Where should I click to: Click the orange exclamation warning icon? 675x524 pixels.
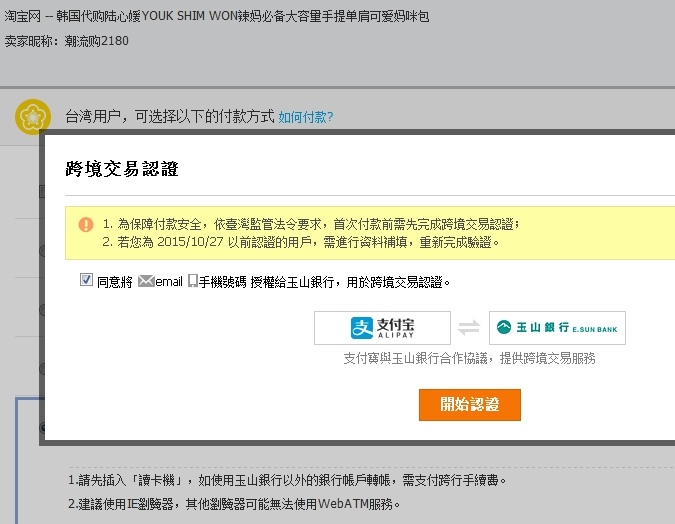(86, 224)
